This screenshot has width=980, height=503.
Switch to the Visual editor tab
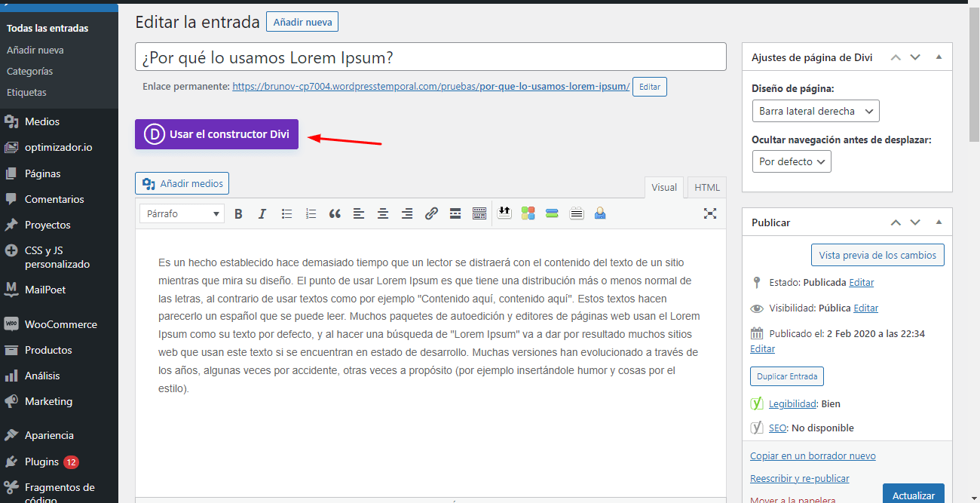664,187
